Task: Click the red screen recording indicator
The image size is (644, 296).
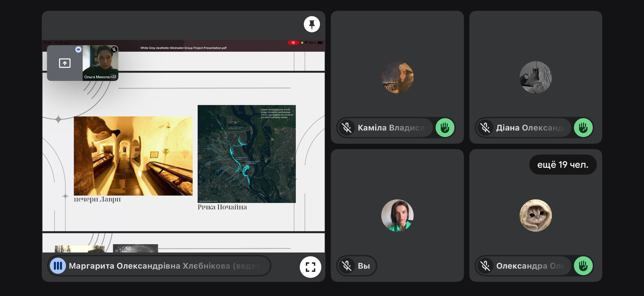Action: tap(293, 43)
